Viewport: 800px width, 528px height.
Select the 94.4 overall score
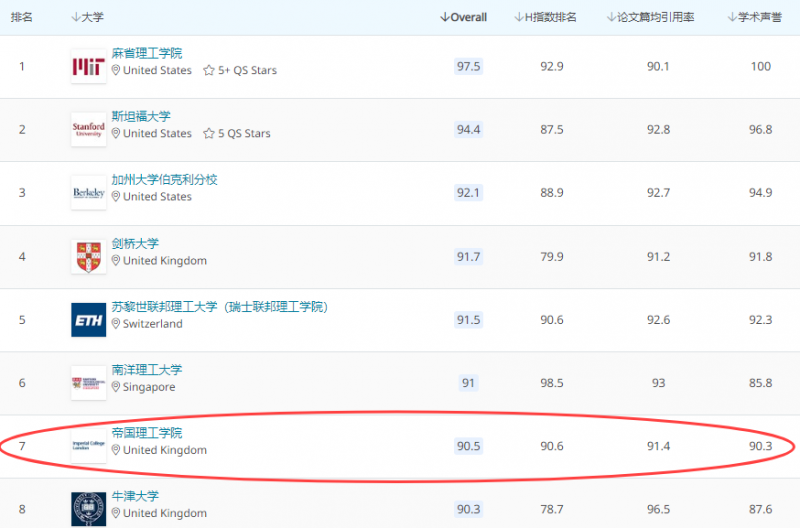468,130
